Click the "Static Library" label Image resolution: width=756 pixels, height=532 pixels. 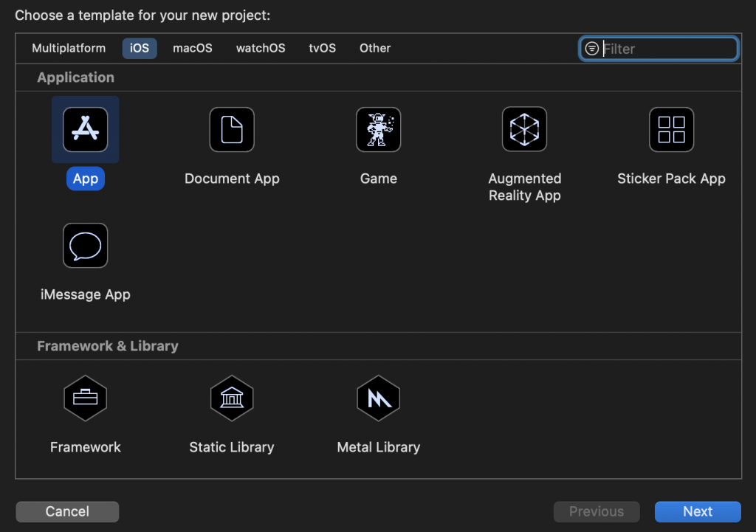[231, 447]
